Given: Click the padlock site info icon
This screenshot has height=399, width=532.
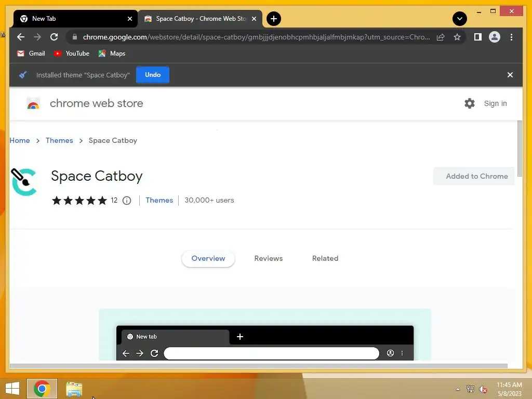Looking at the screenshot, I should (x=75, y=37).
